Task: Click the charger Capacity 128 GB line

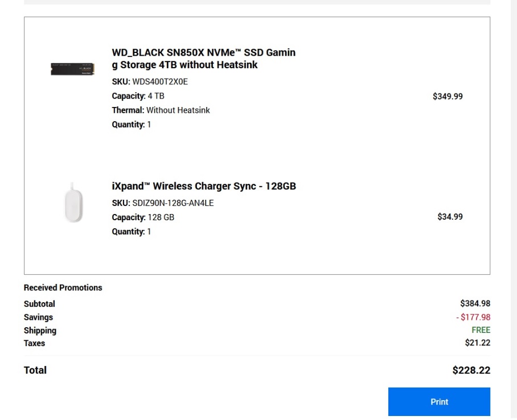Action: point(143,217)
